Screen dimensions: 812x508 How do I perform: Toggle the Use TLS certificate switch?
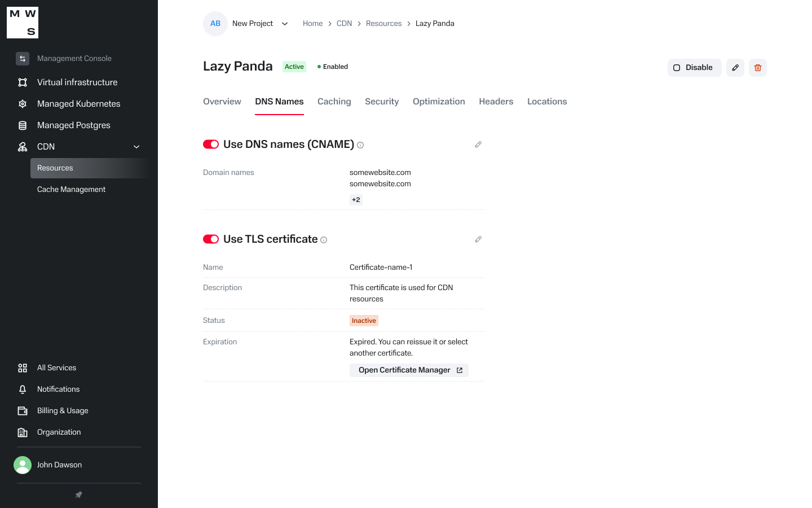pyautogui.click(x=211, y=239)
